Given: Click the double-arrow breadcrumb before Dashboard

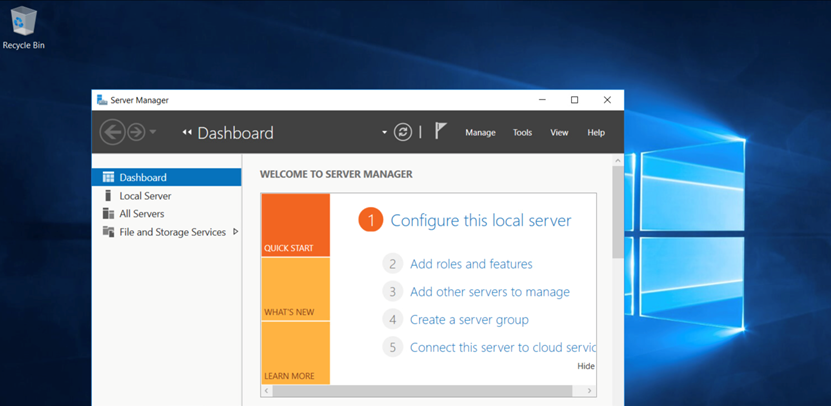Looking at the screenshot, I should [x=186, y=133].
